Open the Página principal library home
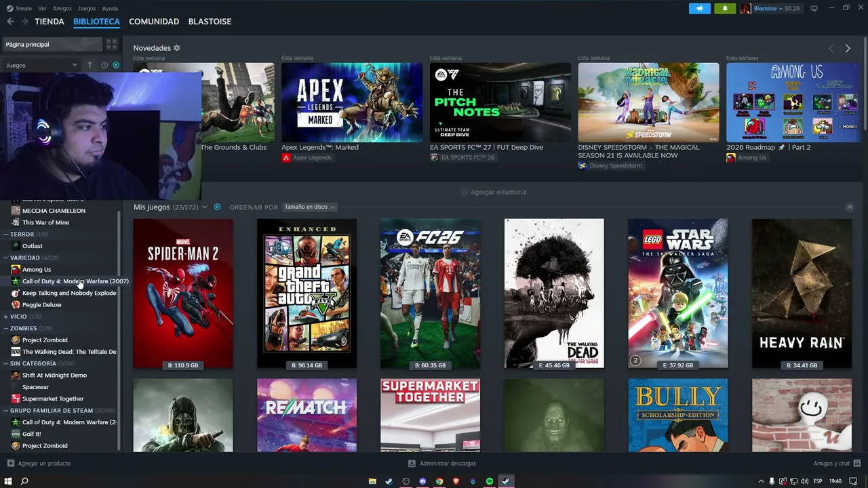Viewport: 868px width, 488px height. (x=52, y=44)
